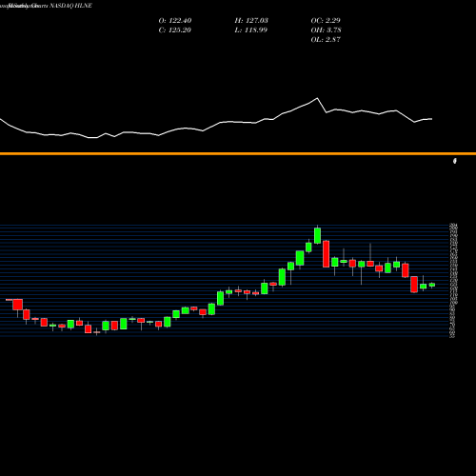The height and width of the screenshot is (476, 476).
Task: Select the close value C: 125.20
Action: pyautogui.click(x=175, y=30)
